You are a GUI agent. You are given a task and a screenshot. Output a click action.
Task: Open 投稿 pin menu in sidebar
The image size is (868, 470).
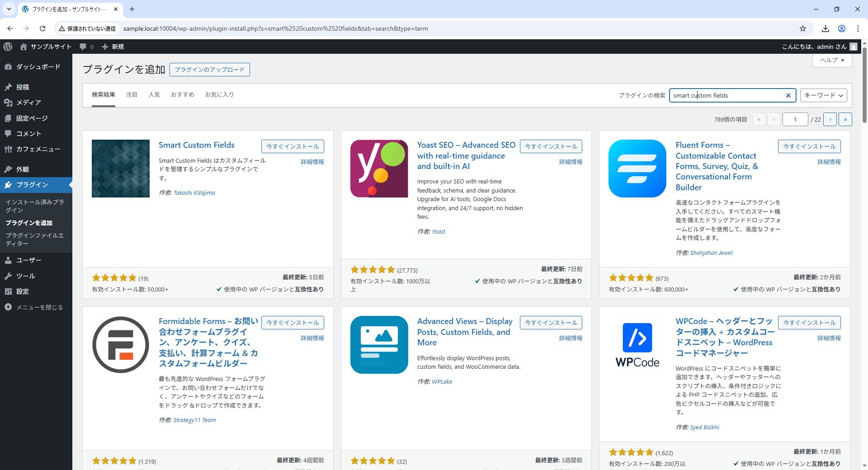pyautogui.click(x=36, y=87)
